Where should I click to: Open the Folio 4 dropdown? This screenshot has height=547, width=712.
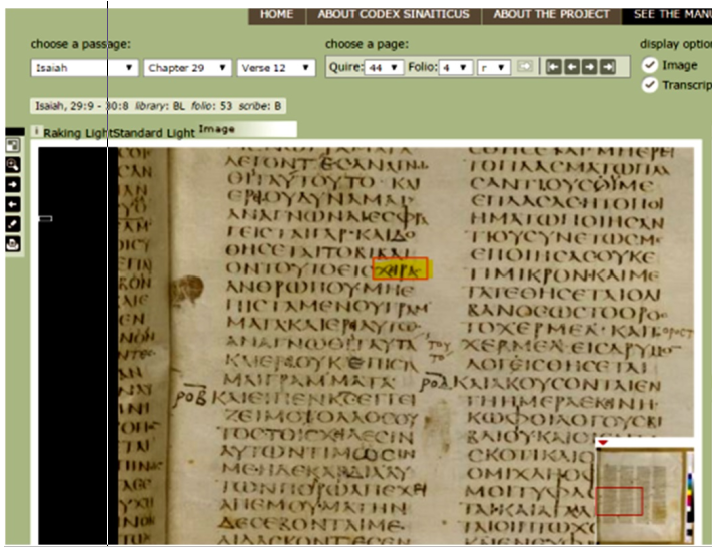pos(455,68)
